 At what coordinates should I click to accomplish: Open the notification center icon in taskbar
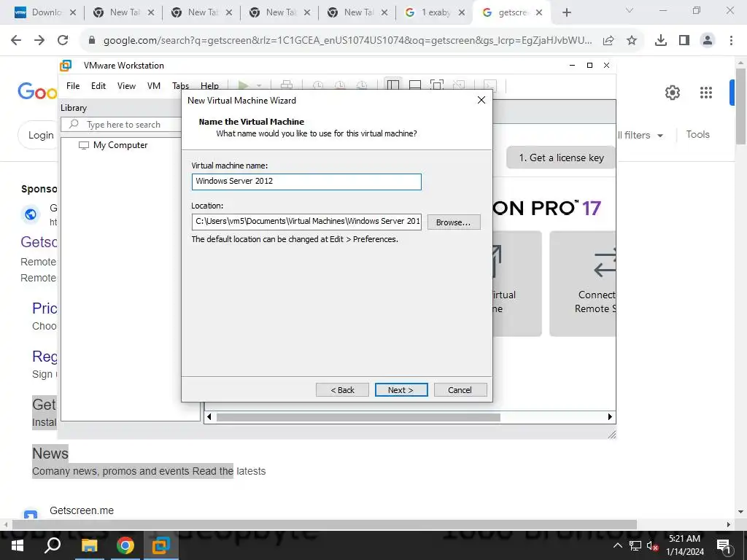(x=724, y=545)
